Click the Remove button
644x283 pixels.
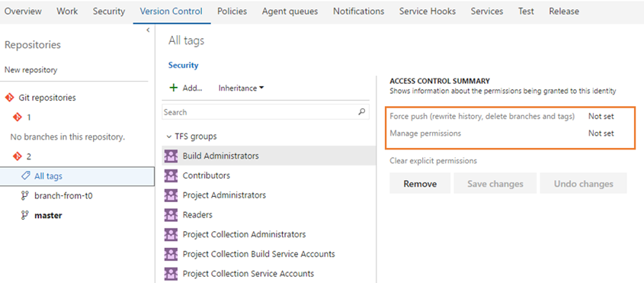pyautogui.click(x=420, y=184)
